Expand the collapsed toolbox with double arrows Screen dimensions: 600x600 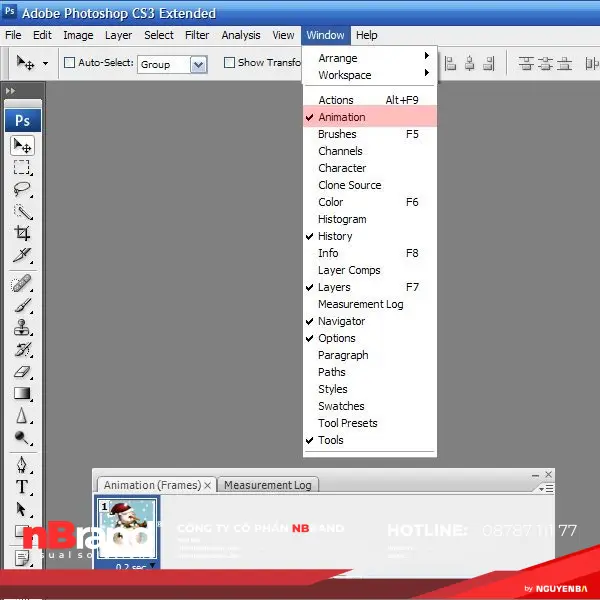[10, 91]
